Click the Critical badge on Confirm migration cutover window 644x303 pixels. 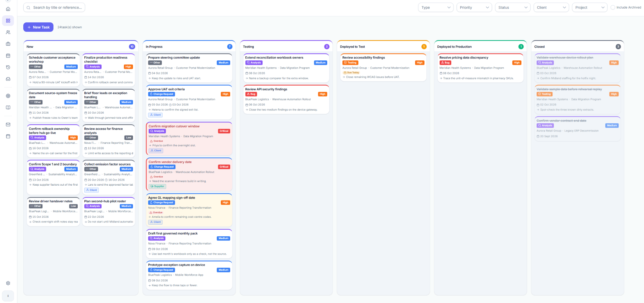click(x=224, y=131)
